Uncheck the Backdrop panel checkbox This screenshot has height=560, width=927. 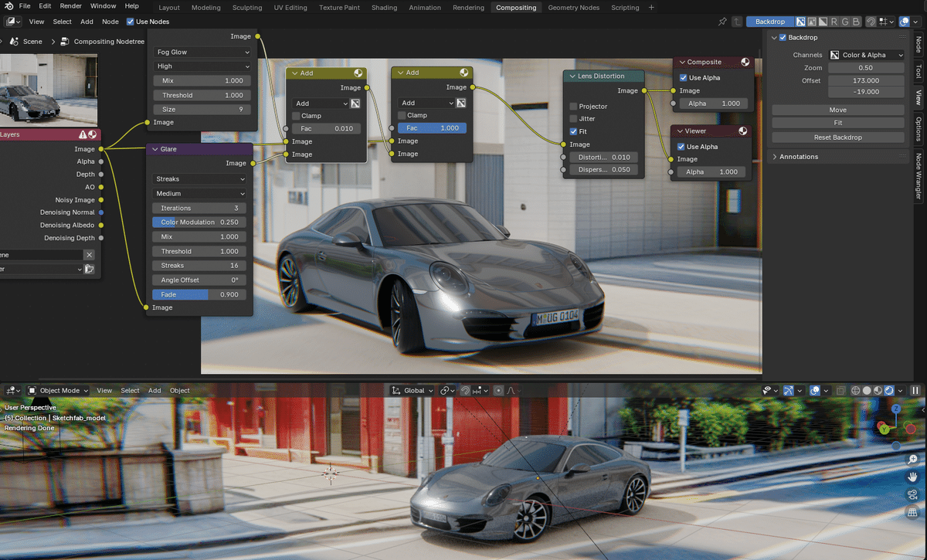[783, 37]
